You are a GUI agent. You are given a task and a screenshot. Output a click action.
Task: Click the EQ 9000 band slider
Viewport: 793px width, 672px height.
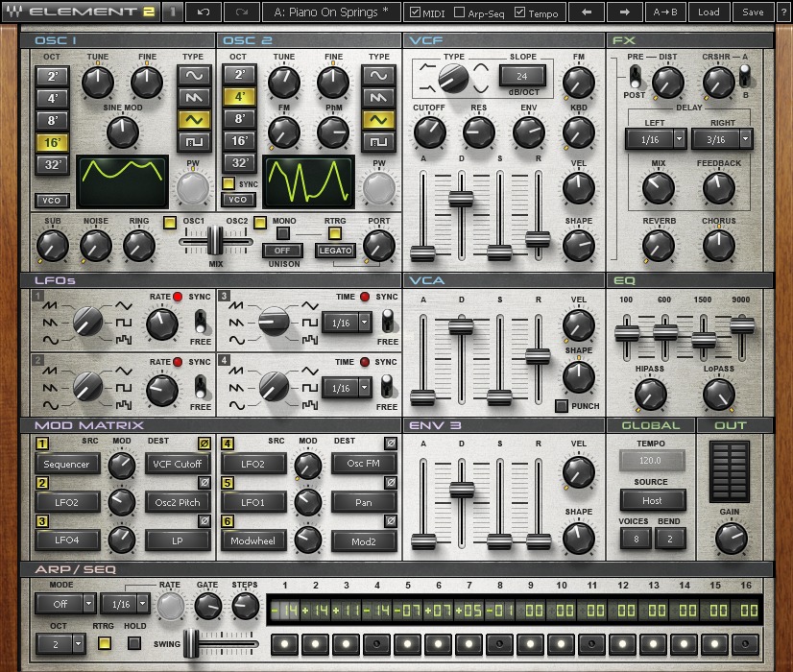pyautogui.click(x=742, y=326)
